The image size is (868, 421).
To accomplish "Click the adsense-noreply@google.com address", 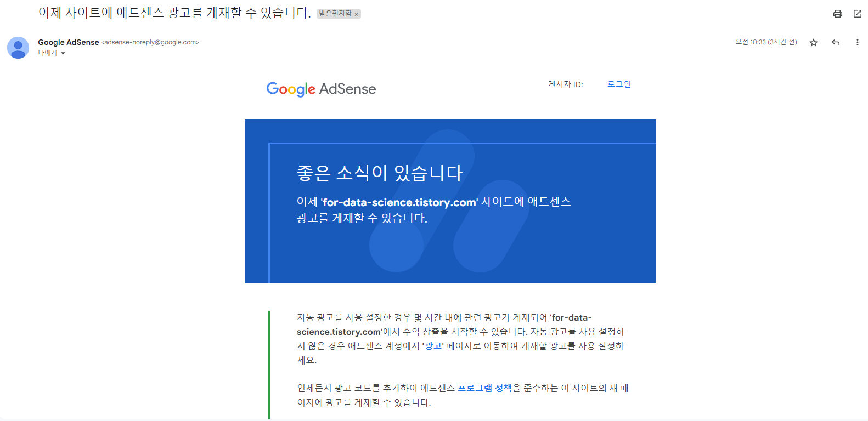I will [x=150, y=42].
